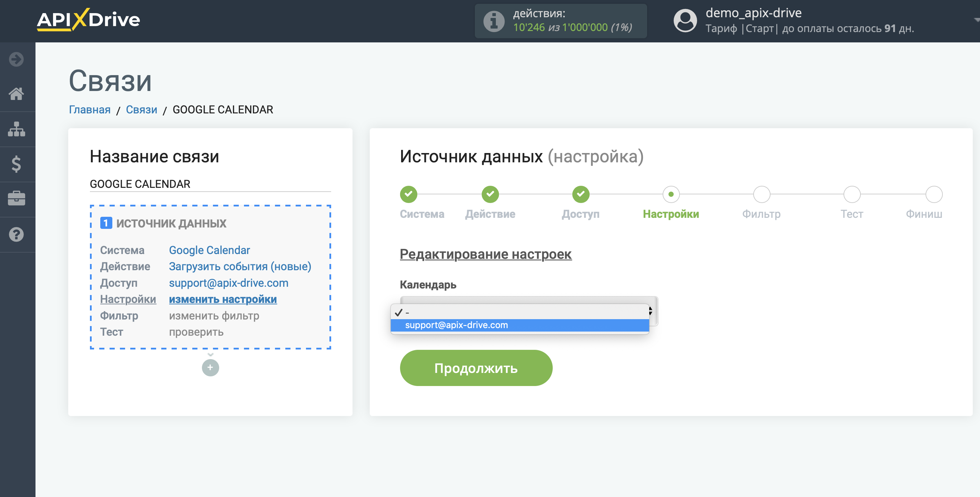Open Загрузить события (новые) action link
This screenshot has height=497, width=980.
tap(240, 266)
